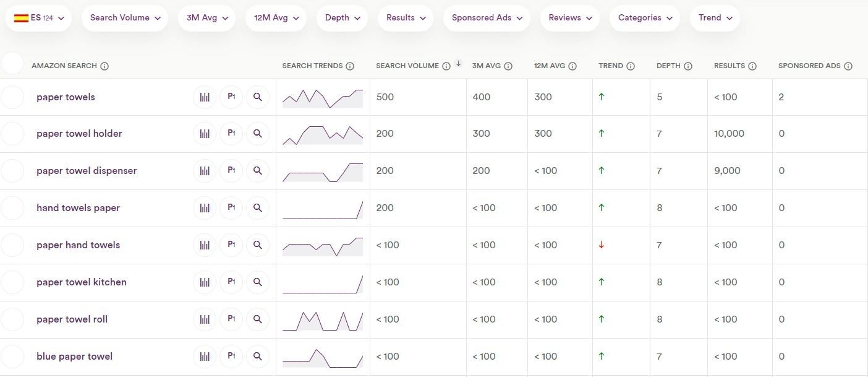The image size is (868, 377).
Task: Open bar chart icon for hand towels paper
Action: point(205,208)
